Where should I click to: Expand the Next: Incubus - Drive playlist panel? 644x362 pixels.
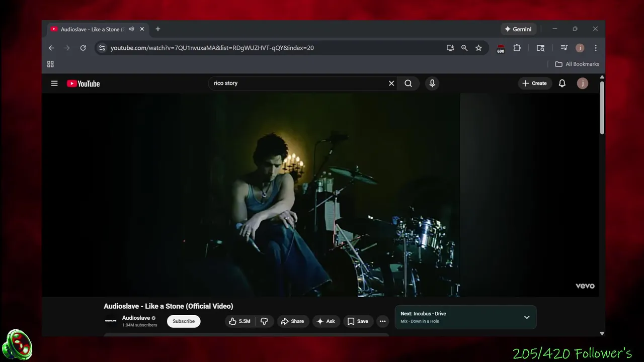(x=527, y=317)
